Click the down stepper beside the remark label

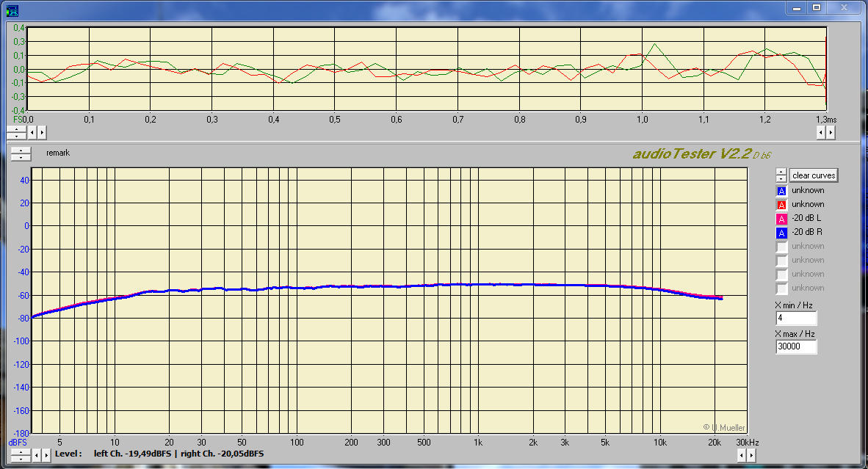[x=21, y=156]
